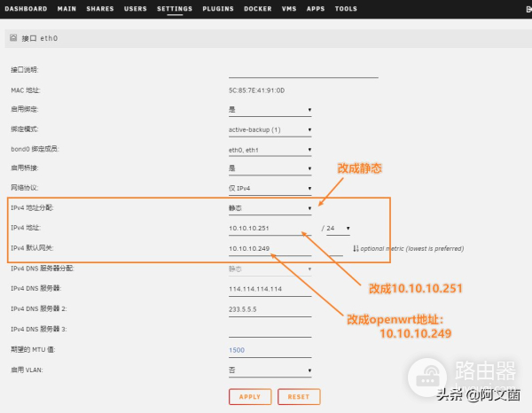Switch to the DOCKER tab
The height and width of the screenshot is (413, 532).
click(257, 9)
